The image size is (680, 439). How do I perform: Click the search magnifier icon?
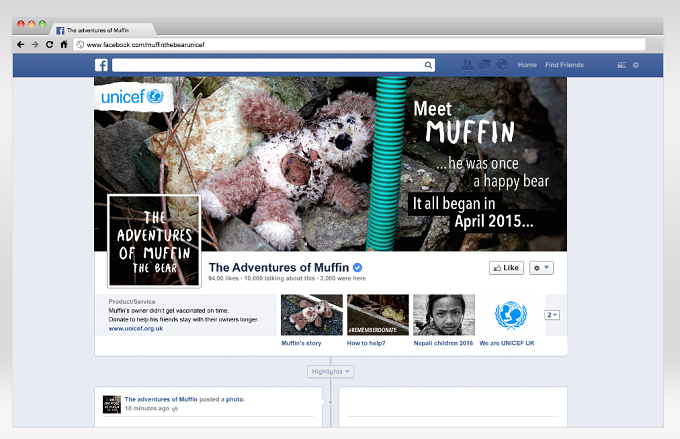pyautogui.click(x=428, y=65)
